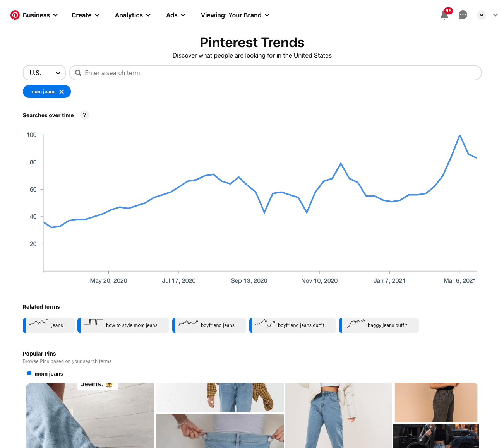Click the mom jeans label under Popular Pins

49,374
